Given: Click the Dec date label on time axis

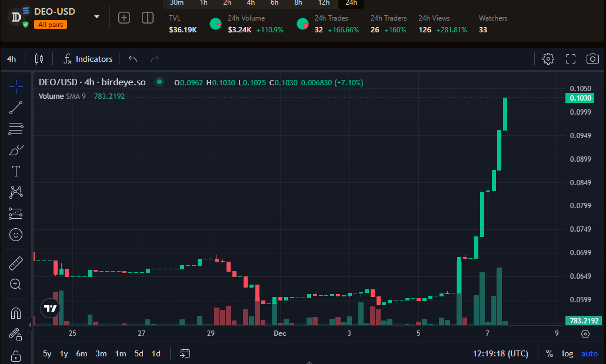Looking at the screenshot, I should (280, 333).
